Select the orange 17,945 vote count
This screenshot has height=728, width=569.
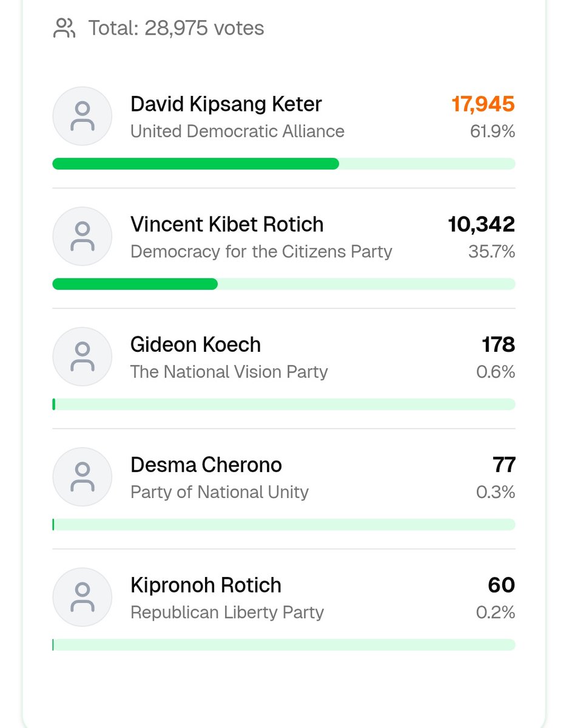483,104
